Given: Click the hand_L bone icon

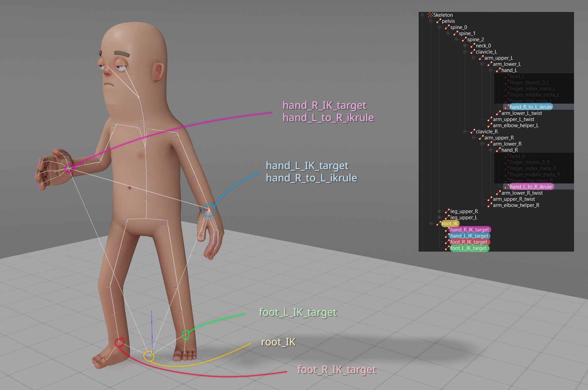Looking at the screenshot, I should point(498,70).
